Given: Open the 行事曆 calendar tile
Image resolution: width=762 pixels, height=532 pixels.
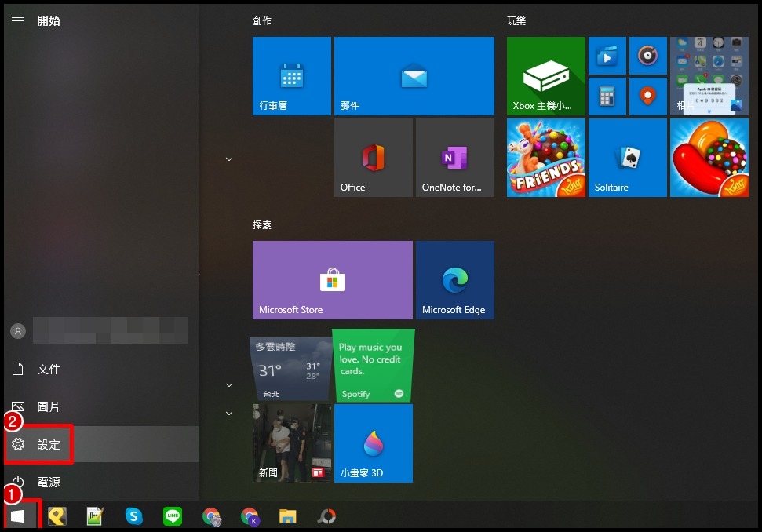Looking at the screenshot, I should [x=292, y=76].
